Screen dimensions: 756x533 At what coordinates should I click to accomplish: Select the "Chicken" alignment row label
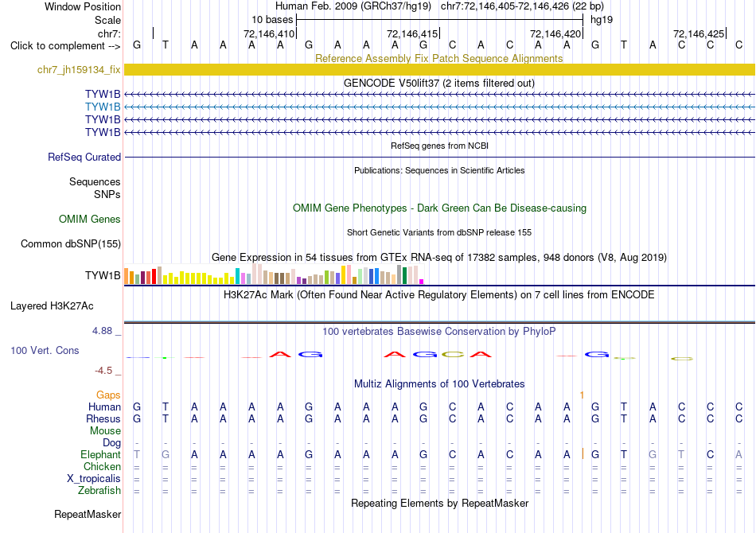click(102, 466)
